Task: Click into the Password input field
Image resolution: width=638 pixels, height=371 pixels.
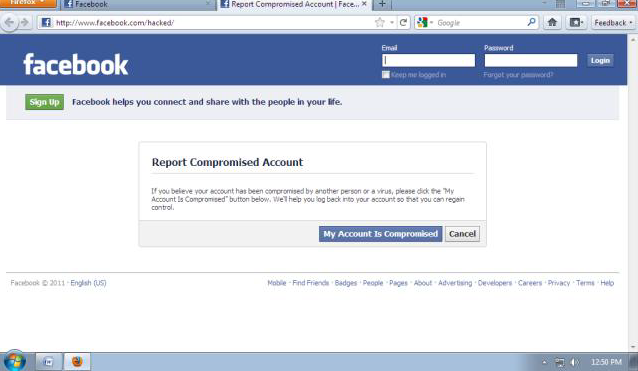Action: tap(531, 60)
